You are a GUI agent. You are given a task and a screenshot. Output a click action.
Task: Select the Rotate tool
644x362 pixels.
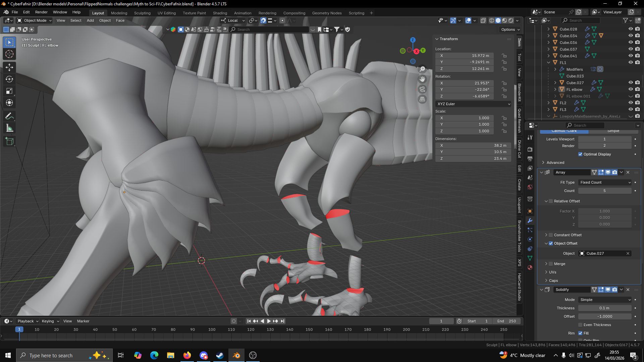[9, 79]
